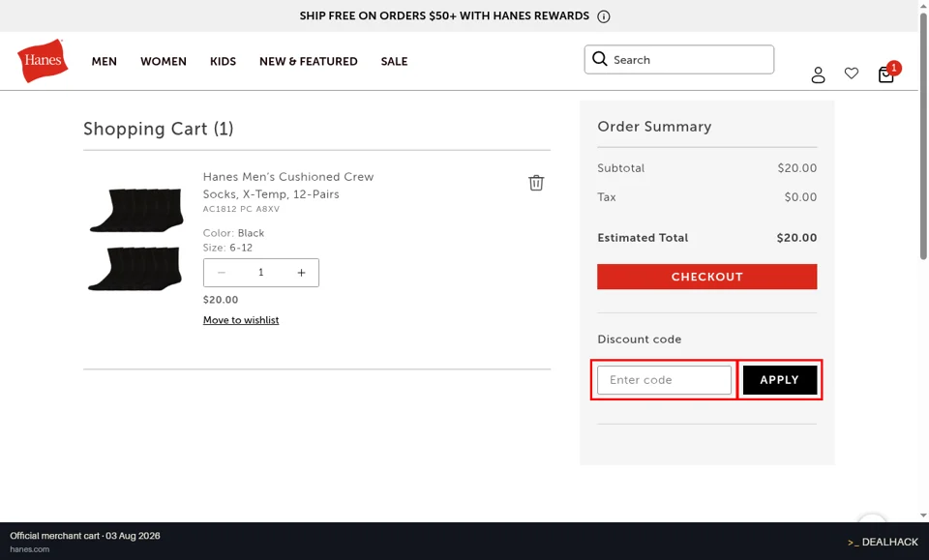This screenshot has height=560, width=929.
Task: Open the Hanes Men's Cushioned Crew Socks title
Action: coord(288,186)
